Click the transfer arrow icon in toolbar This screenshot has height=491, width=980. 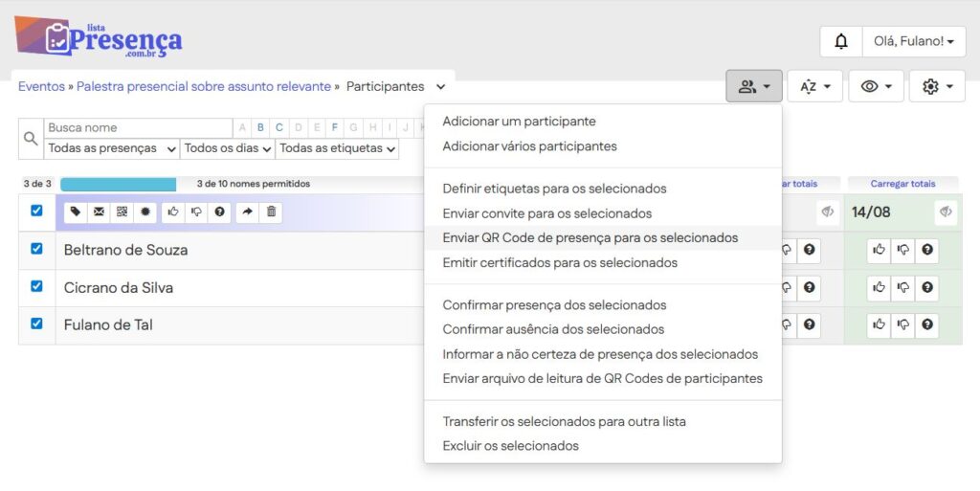[248, 212]
